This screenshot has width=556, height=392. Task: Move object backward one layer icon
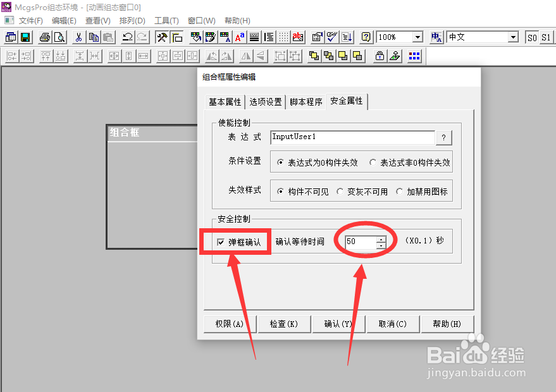pos(357,56)
